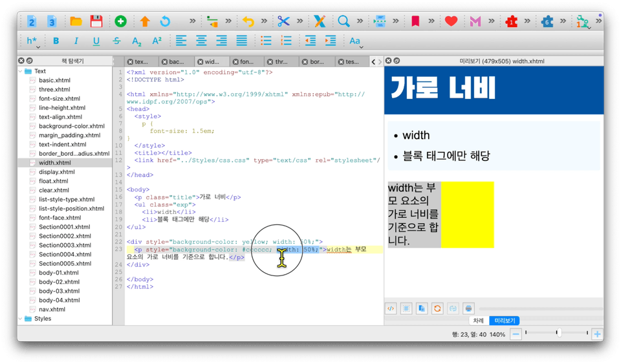Print the preview page

[x=468, y=308]
